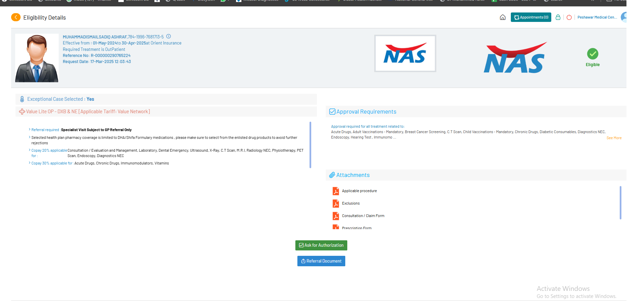Click the patient profile photo
This screenshot has width=644, height=303.
point(37,58)
